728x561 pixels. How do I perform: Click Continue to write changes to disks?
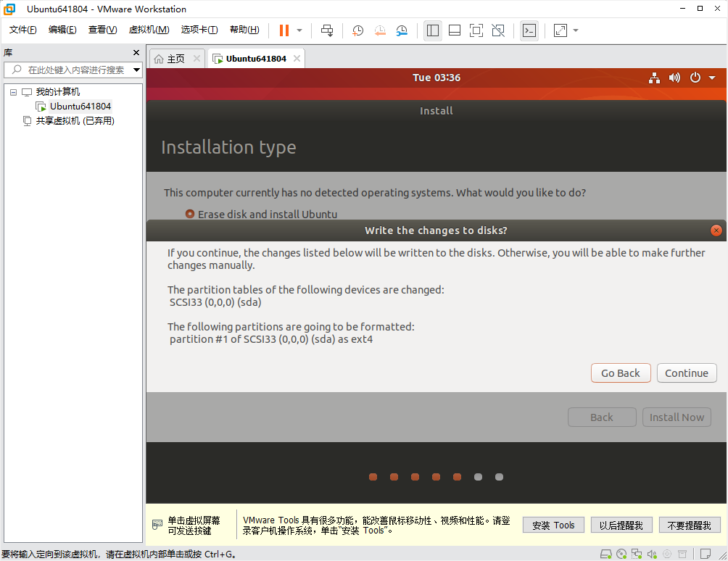point(686,373)
